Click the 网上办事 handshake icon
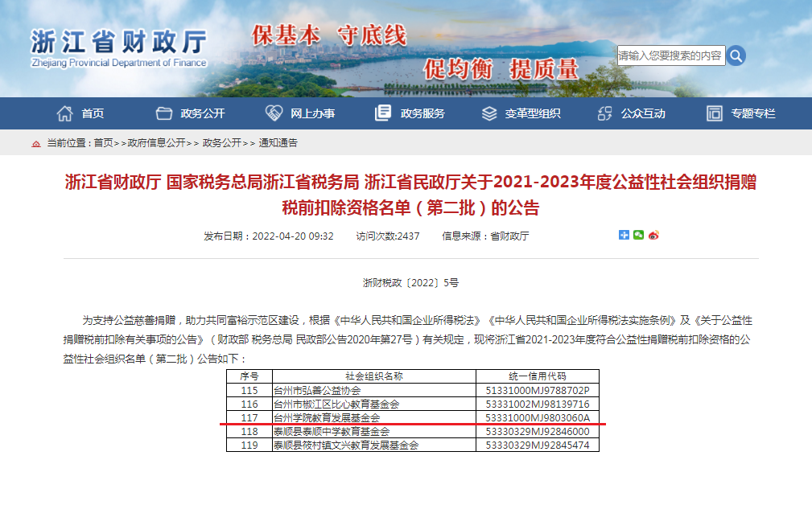 [274, 113]
